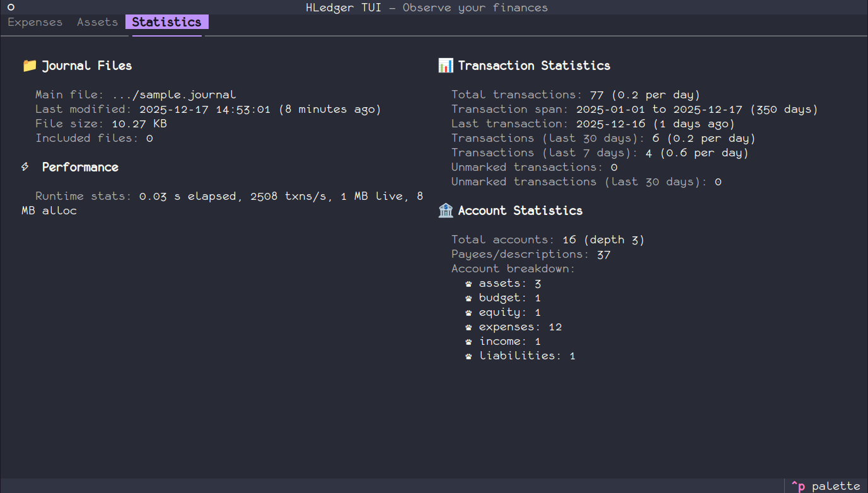
Task: Open the Assets tab
Action: pyautogui.click(x=97, y=22)
